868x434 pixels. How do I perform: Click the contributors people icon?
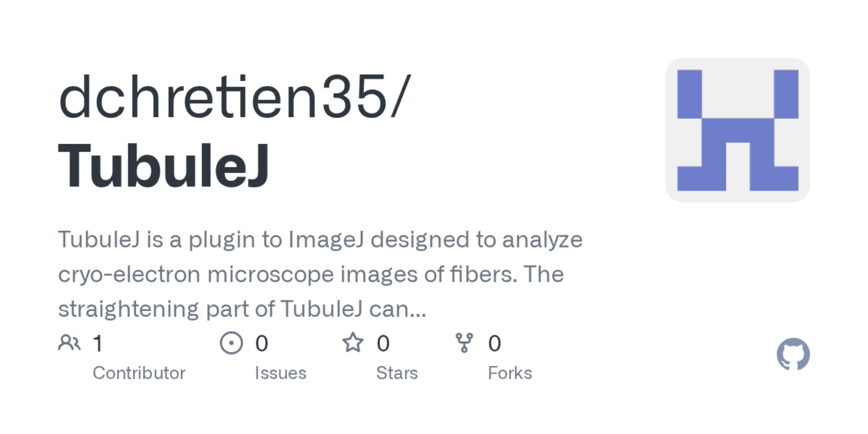pyautogui.click(x=69, y=343)
